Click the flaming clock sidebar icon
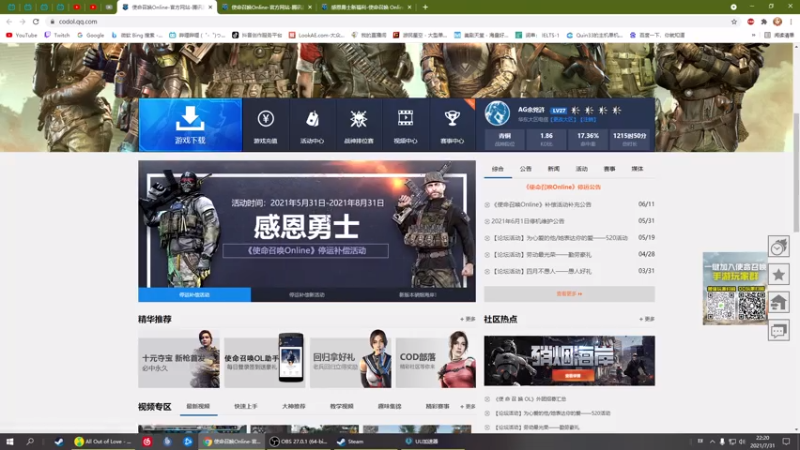 click(x=779, y=247)
